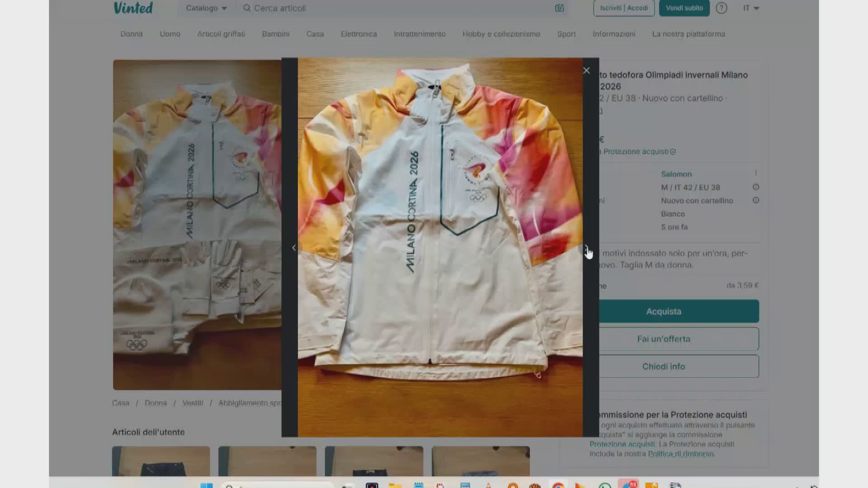This screenshot has width=868, height=488.
Task: Expand the Catalogo dropdown
Action: pyautogui.click(x=206, y=8)
